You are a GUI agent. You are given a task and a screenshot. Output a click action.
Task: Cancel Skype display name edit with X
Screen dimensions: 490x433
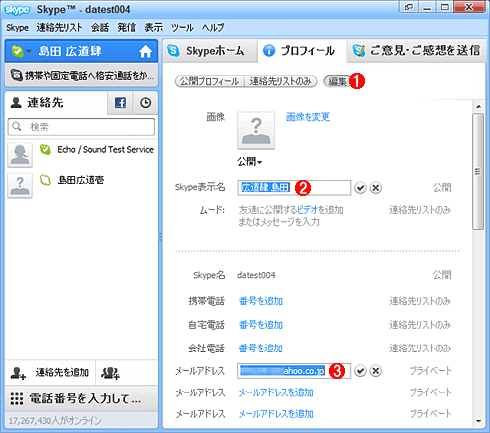click(376, 188)
